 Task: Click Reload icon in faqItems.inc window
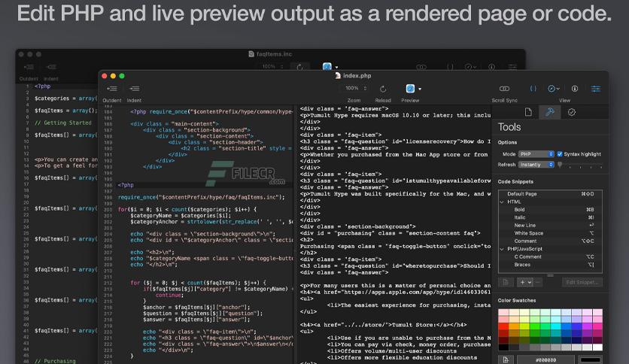coord(299,67)
